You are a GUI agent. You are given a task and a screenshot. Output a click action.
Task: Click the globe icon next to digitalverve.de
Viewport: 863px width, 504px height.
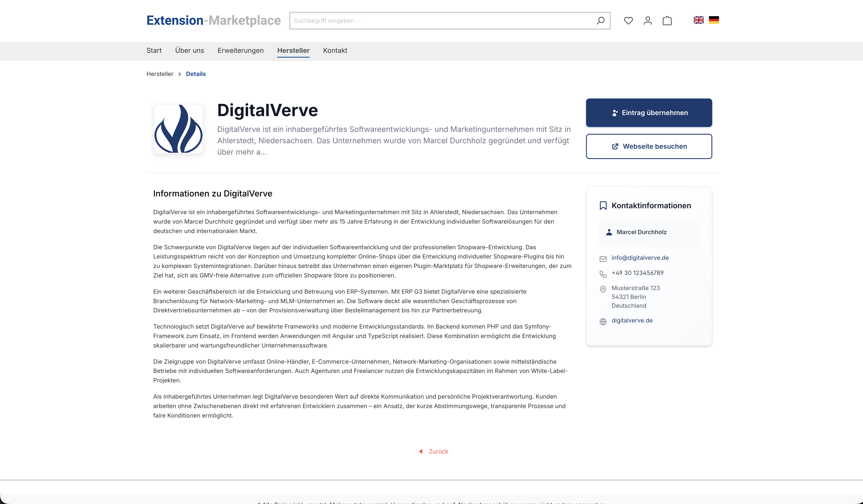pyautogui.click(x=603, y=321)
